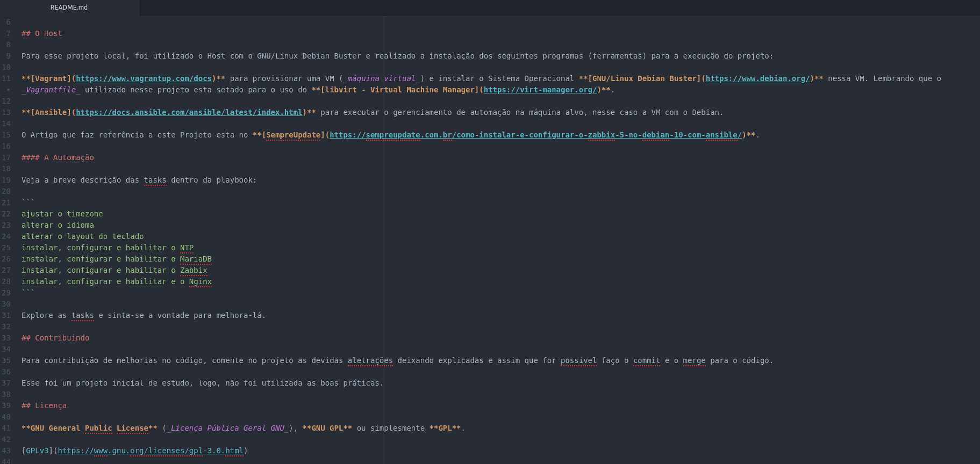Viewport: 980px width, 464px height.
Task: Click the '[libvirt - Virtual Machine Manager]' label
Action: tap(400, 90)
